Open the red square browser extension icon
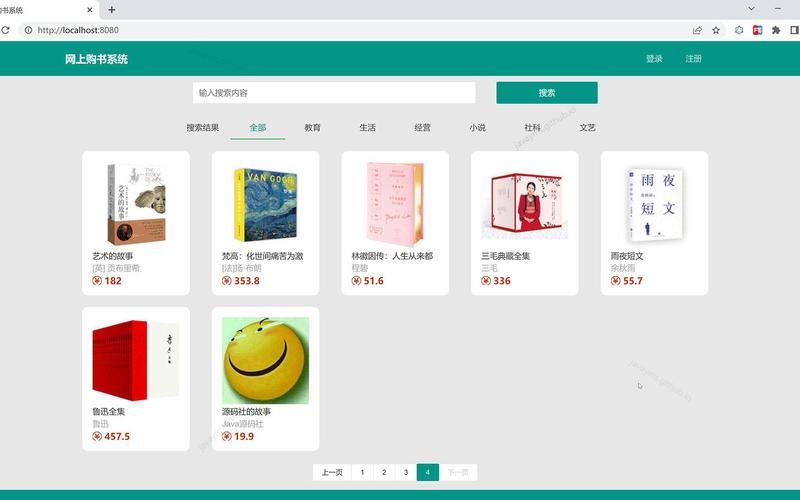 pos(757,30)
